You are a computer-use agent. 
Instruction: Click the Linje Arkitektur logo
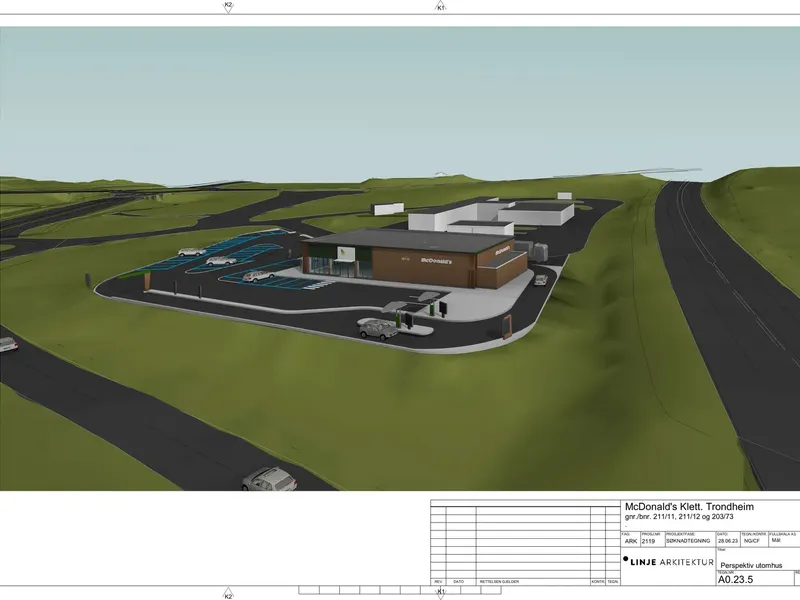click(x=668, y=562)
